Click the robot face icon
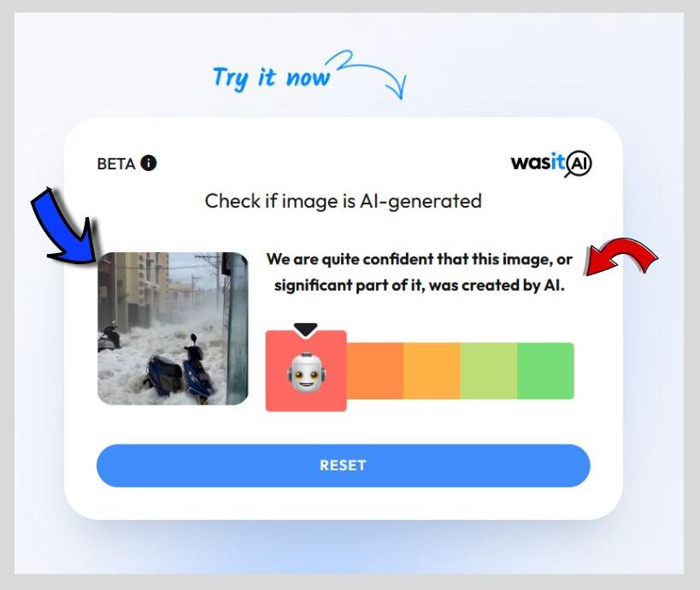Viewport: 700px width, 590px height. [306, 372]
